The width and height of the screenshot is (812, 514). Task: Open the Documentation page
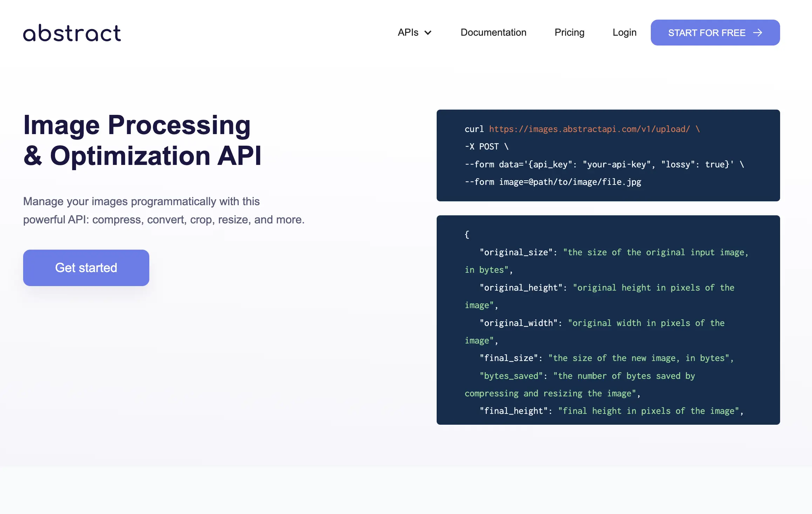(x=493, y=33)
